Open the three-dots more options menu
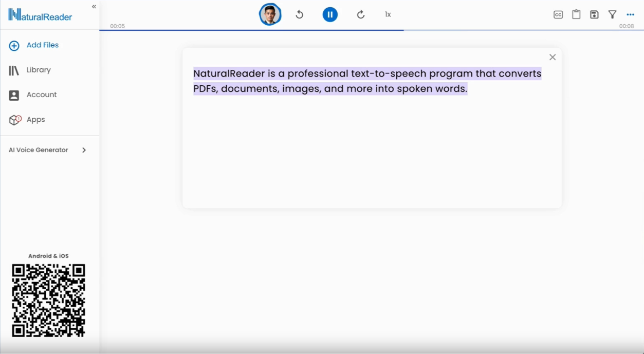Viewport: 644px width, 354px height. point(631,14)
